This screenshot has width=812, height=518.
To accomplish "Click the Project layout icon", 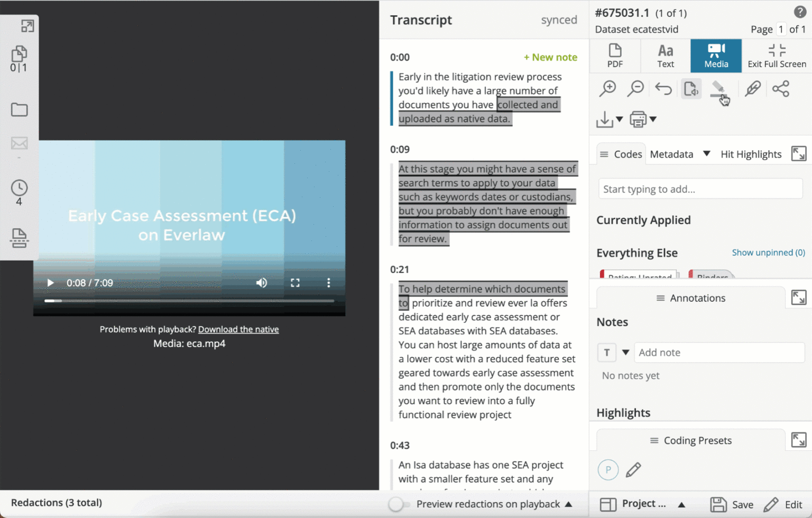I will (608, 504).
